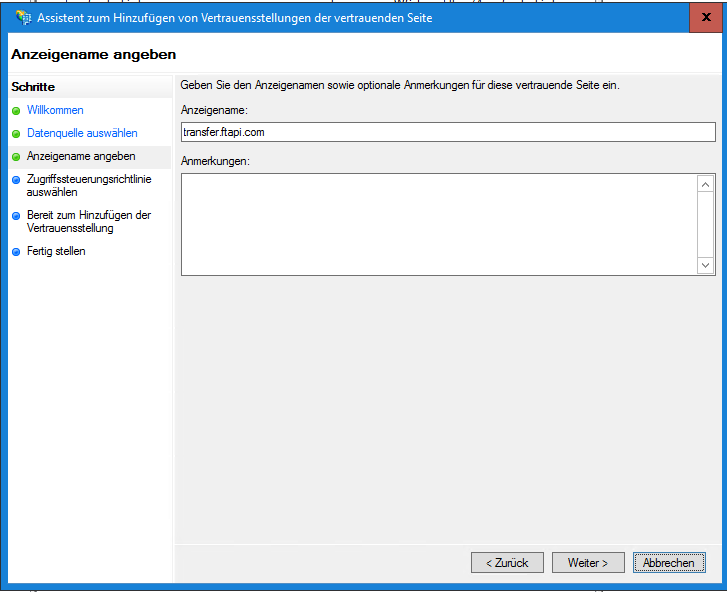Click the Anmerkungen scroll down arrow
Screen dimensions: 727x592
[x=706, y=265]
